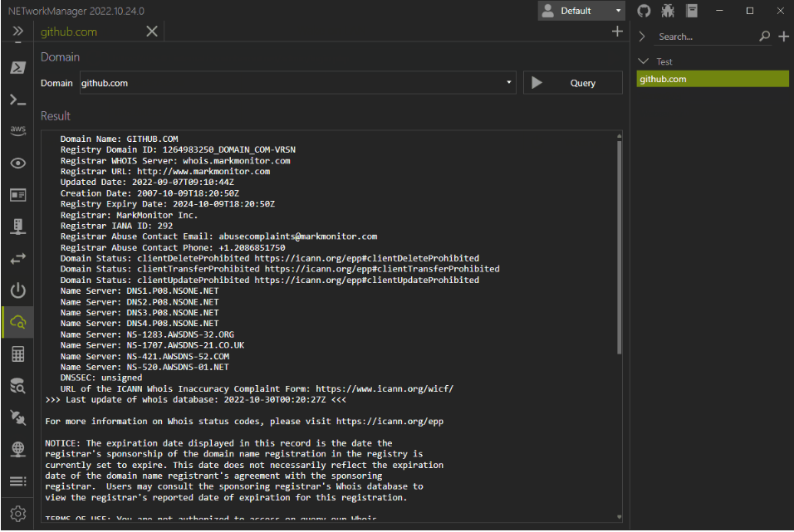Screen dimensions: 794x532
Task: Collapse the Test profile group
Action: pos(645,61)
